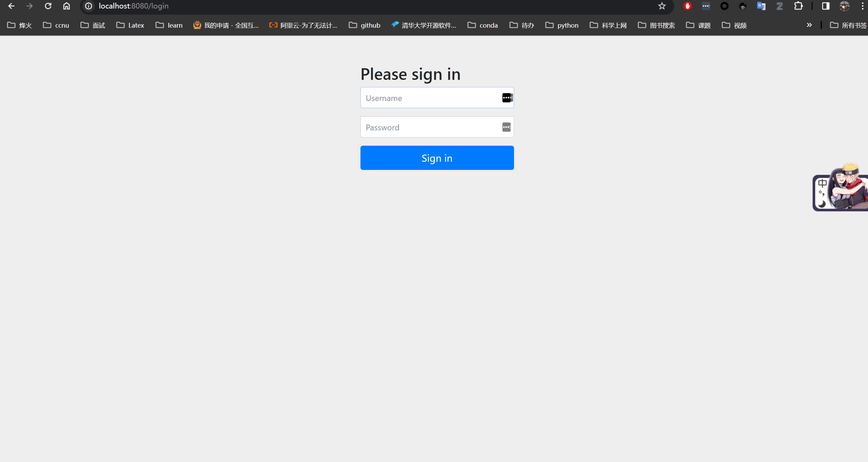Viewport: 868px width, 462px height.
Task: Open the puzzle-piece Extensions menu
Action: (798, 6)
